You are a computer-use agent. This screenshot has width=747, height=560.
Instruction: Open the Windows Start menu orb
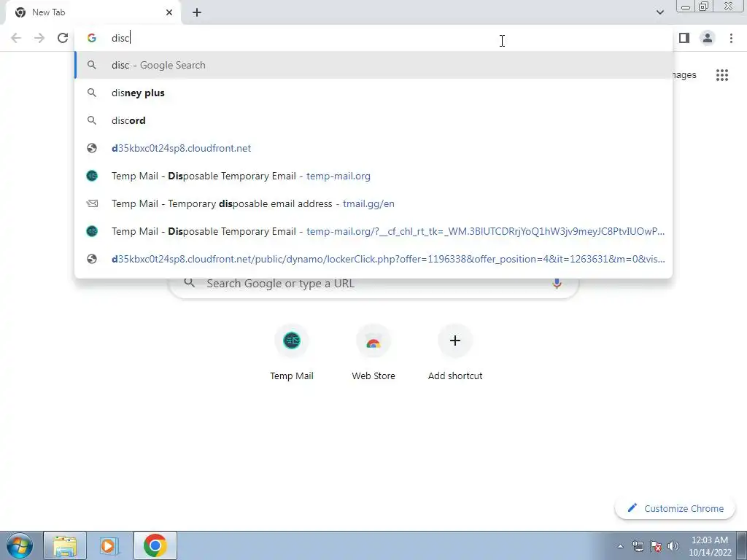pos(20,545)
